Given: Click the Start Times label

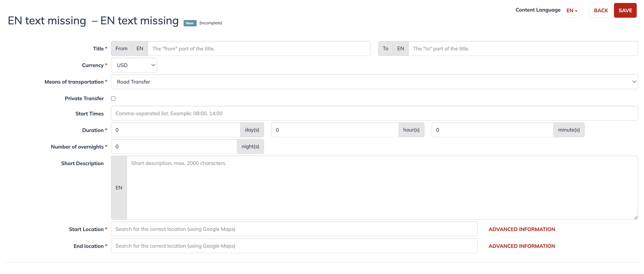Looking at the screenshot, I should pos(89,114).
